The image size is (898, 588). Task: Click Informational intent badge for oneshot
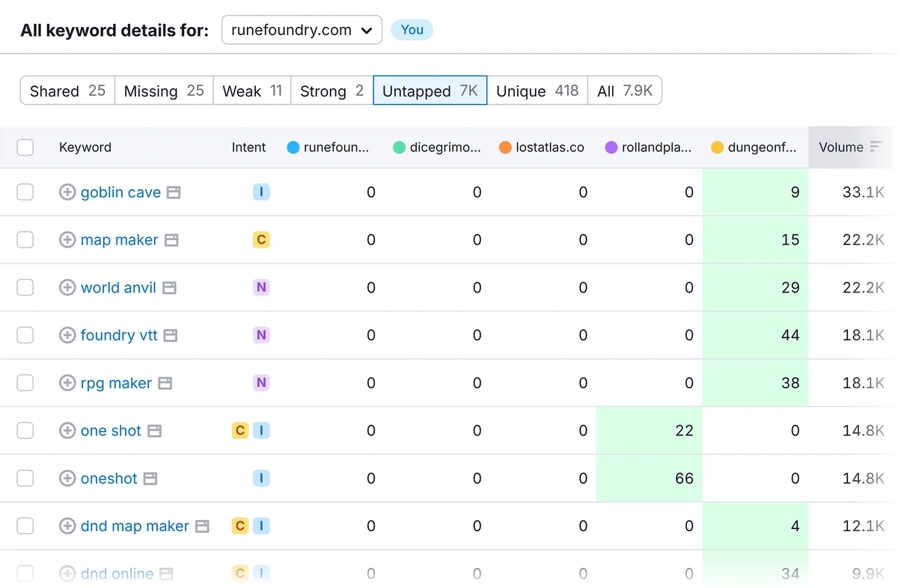pos(261,478)
